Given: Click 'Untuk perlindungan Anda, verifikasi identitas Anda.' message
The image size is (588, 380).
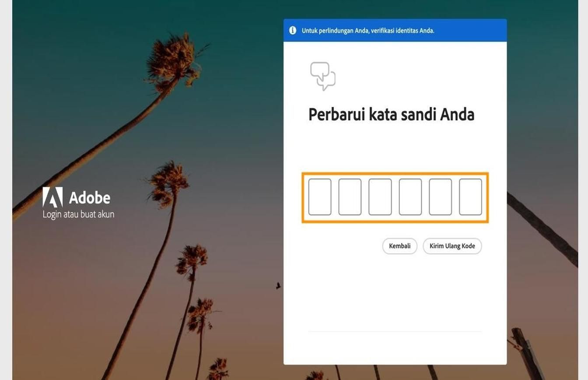Looking at the screenshot, I should [368, 31].
